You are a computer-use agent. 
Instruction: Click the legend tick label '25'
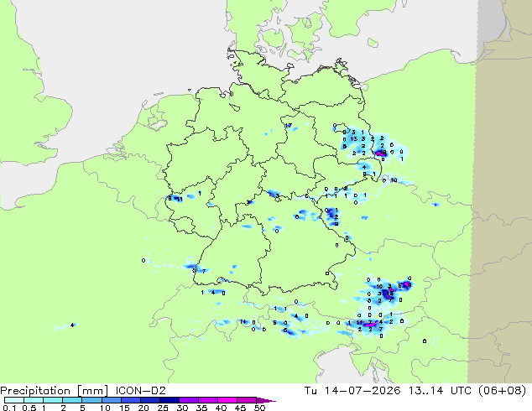tap(163, 408)
